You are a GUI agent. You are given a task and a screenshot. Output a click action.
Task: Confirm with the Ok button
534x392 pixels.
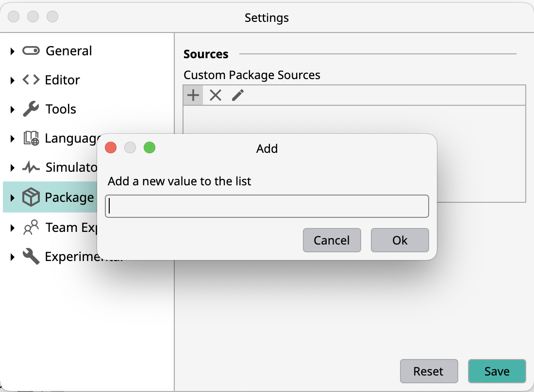pyautogui.click(x=400, y=240)
